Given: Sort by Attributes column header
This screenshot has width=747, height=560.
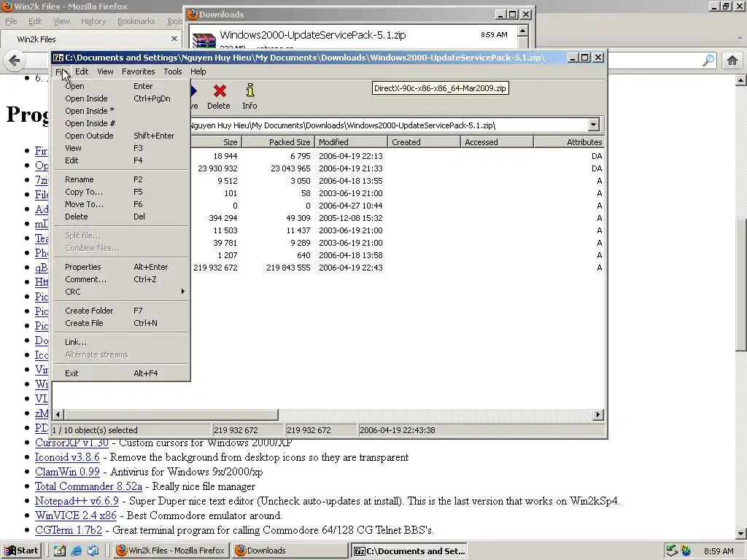Looking at the screenshot, I should [569, 142].
